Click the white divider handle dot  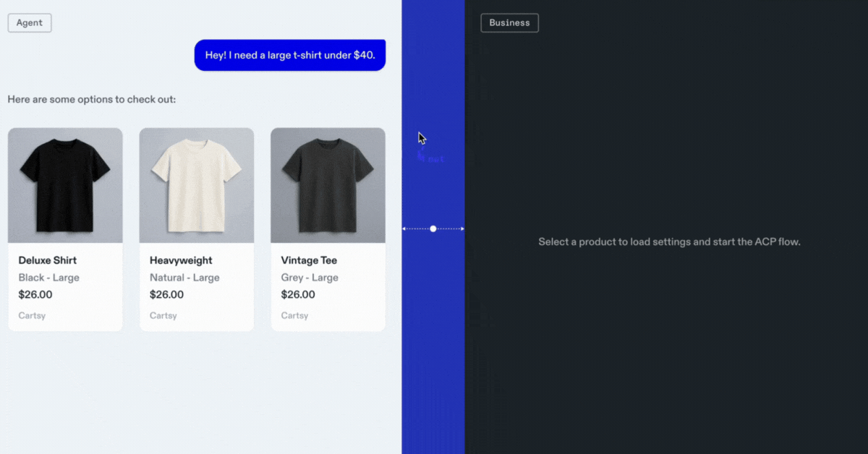point(433,228)
